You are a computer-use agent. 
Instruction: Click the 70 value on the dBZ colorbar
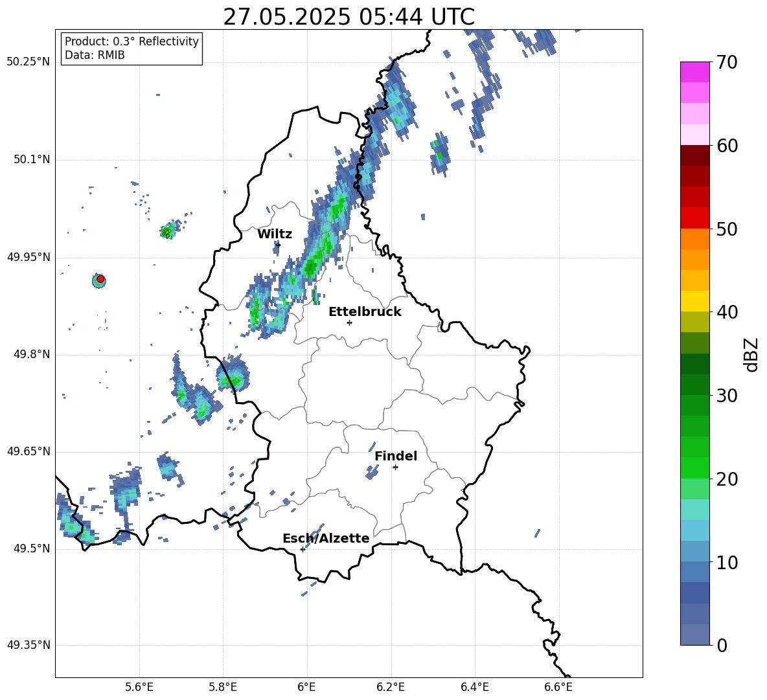(727, 63)
